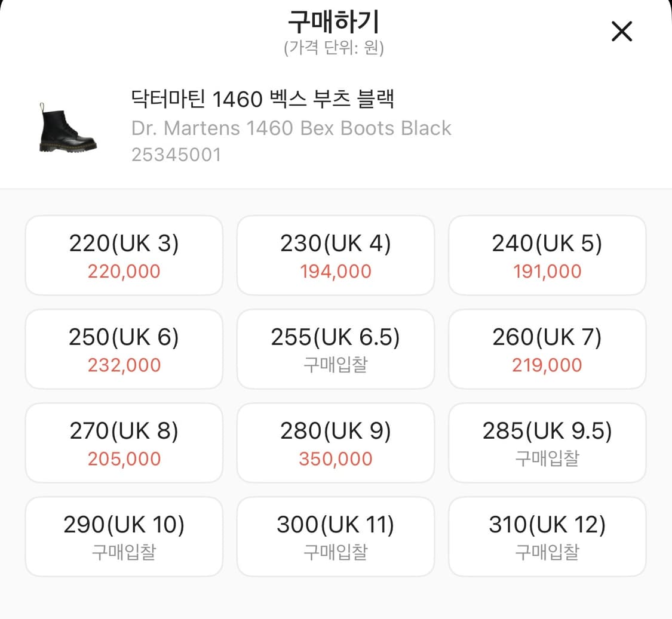
Task: Select size 250(UK 6) priced 232,000
Action: pos(124,349)
